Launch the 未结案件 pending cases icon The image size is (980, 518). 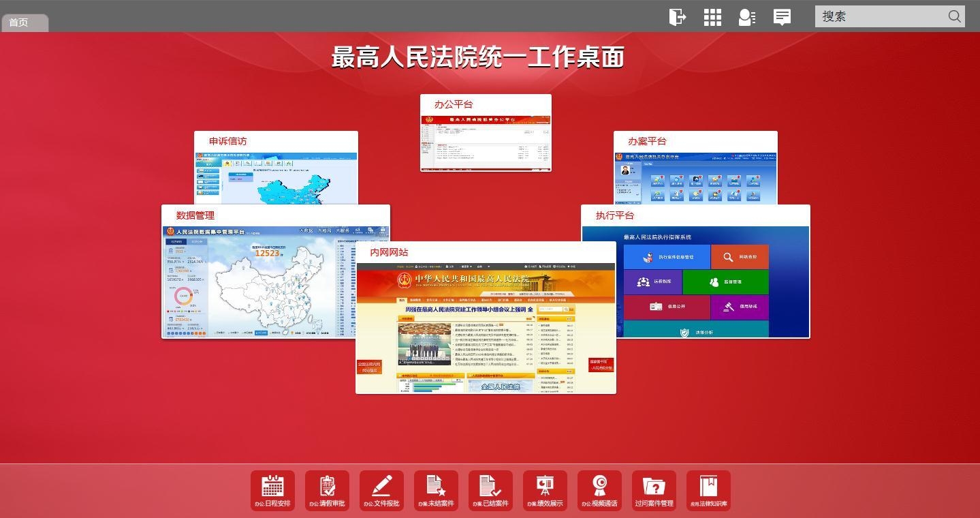tap(436, 490)
